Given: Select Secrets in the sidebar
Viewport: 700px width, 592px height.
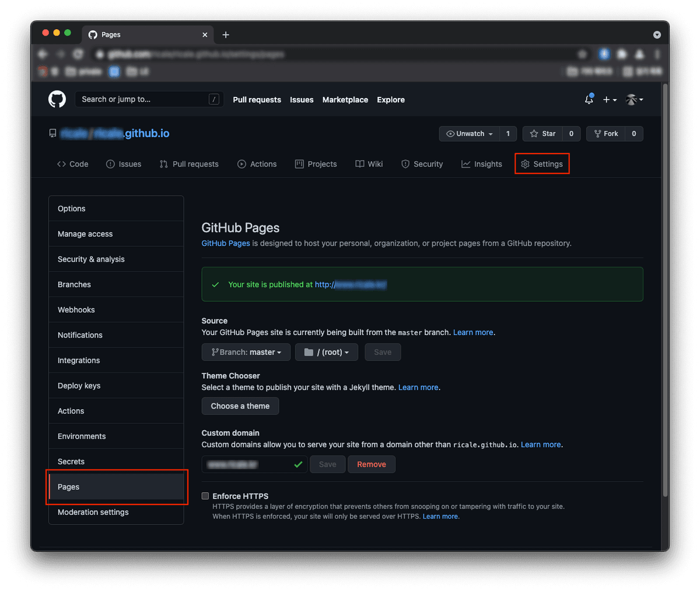Looking at the screenshot, I should point(116,461).
